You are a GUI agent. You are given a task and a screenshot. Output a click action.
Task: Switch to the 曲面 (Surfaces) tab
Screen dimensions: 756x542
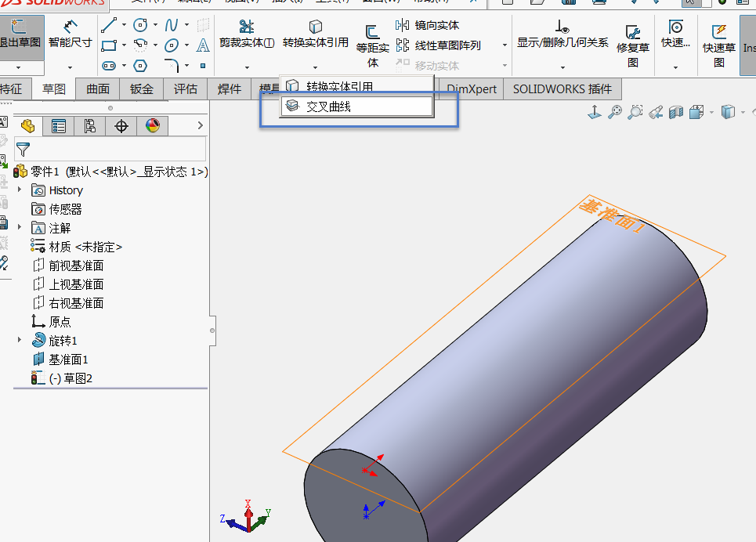click(x=98, y=89)
